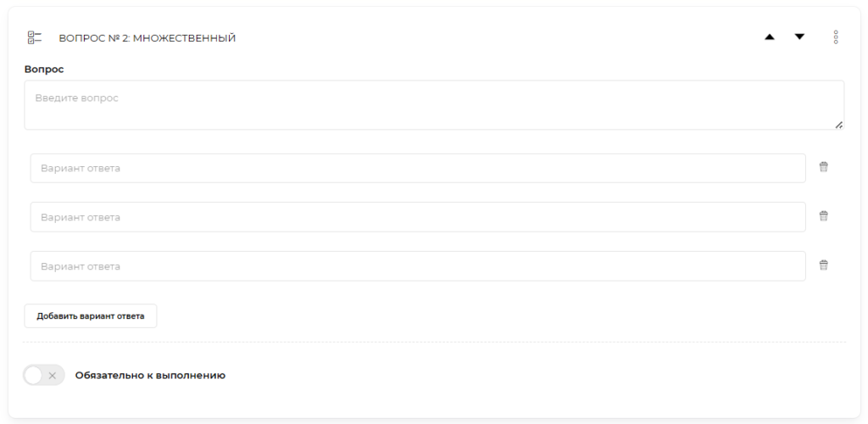Click the dashed divider above required switch
Screen dimensions: 868x424
(x=434, y=343)
